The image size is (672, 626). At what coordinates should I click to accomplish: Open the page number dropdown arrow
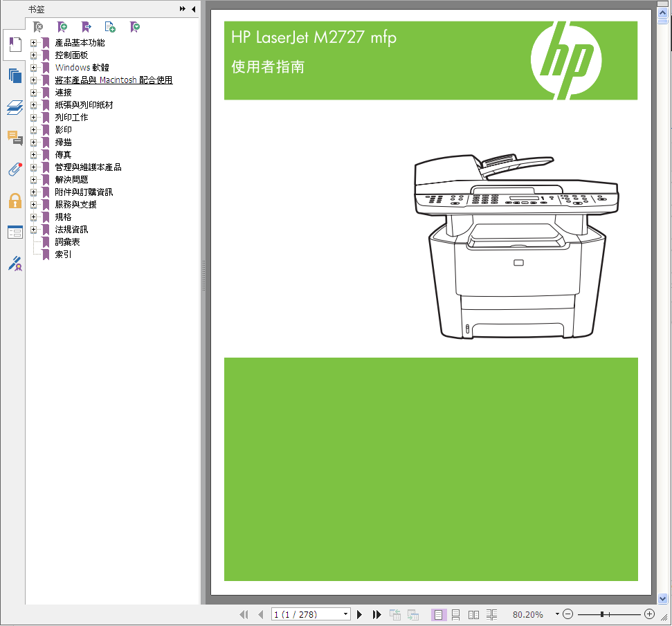pyautogui.click(x=345, y=614)
